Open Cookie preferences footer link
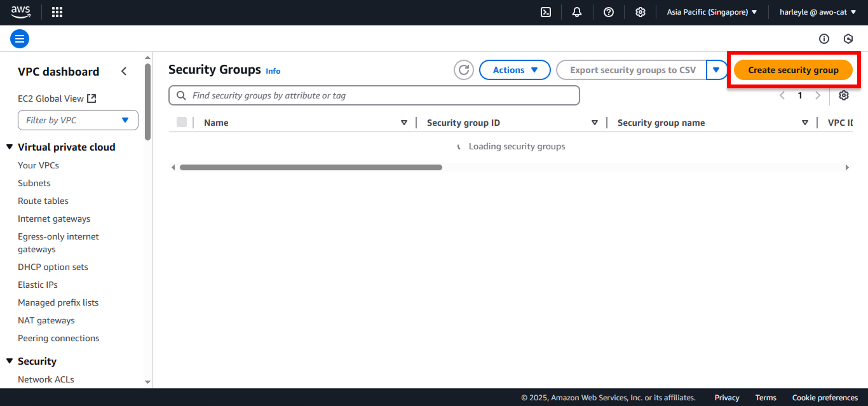Viewport: 868px width, 406px height. [825, 398]
